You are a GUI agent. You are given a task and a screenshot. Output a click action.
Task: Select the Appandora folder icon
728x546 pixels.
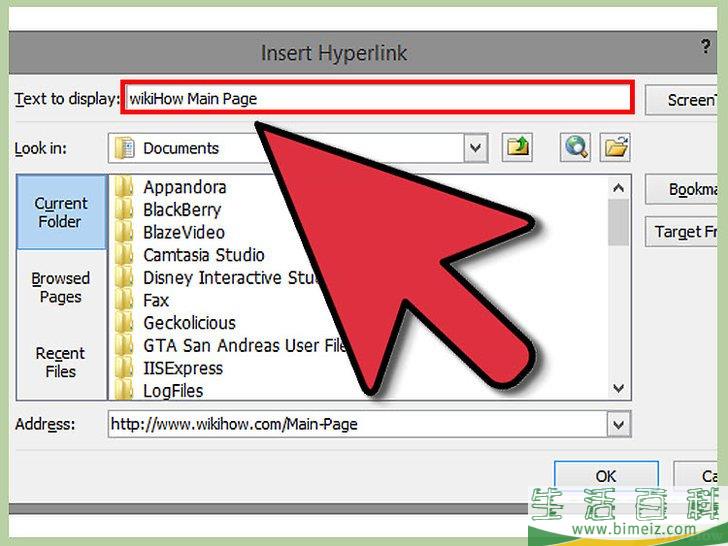point(124,187)
